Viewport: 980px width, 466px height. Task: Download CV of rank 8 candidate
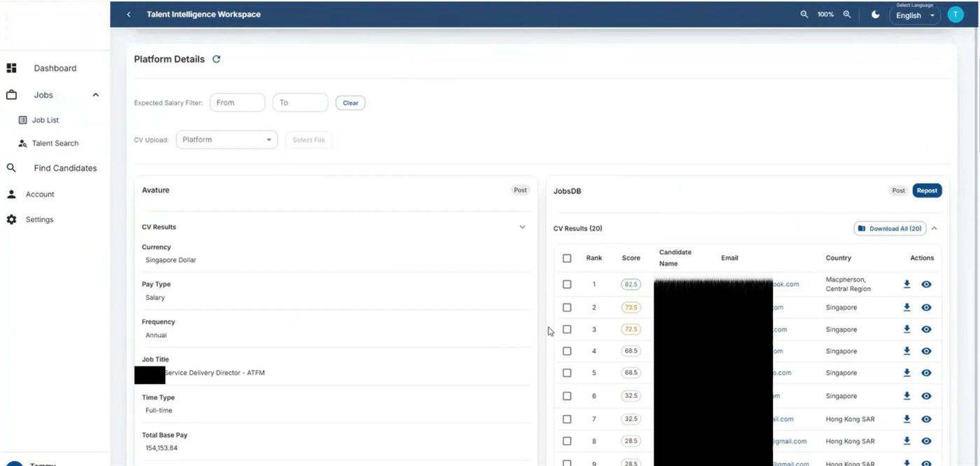point(906,441)
